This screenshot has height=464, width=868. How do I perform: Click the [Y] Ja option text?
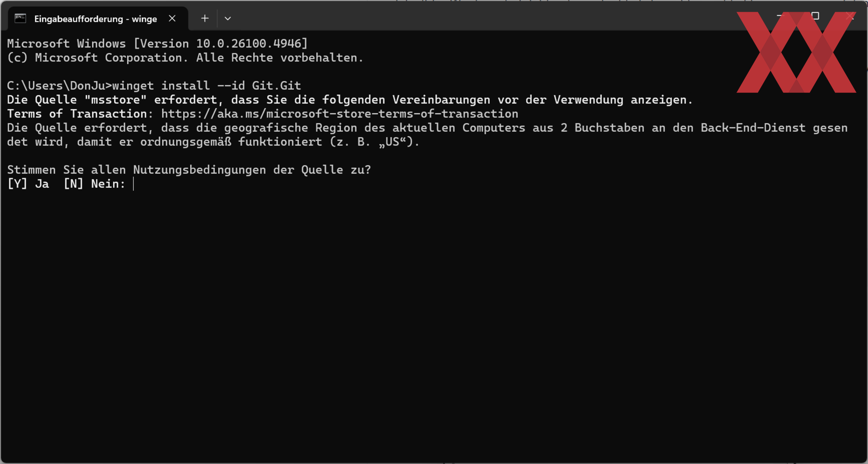[28, 184]
